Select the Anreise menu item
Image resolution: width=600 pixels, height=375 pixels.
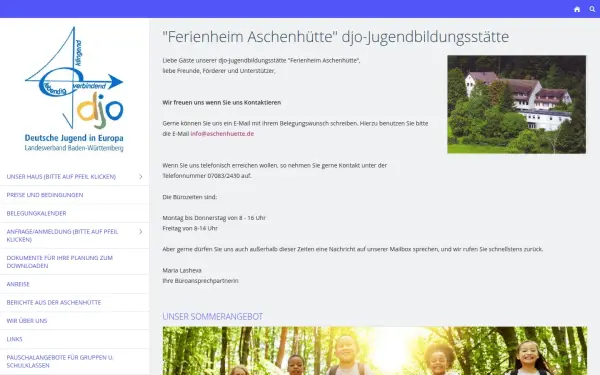pyautogui.click(x=18, y=284)
